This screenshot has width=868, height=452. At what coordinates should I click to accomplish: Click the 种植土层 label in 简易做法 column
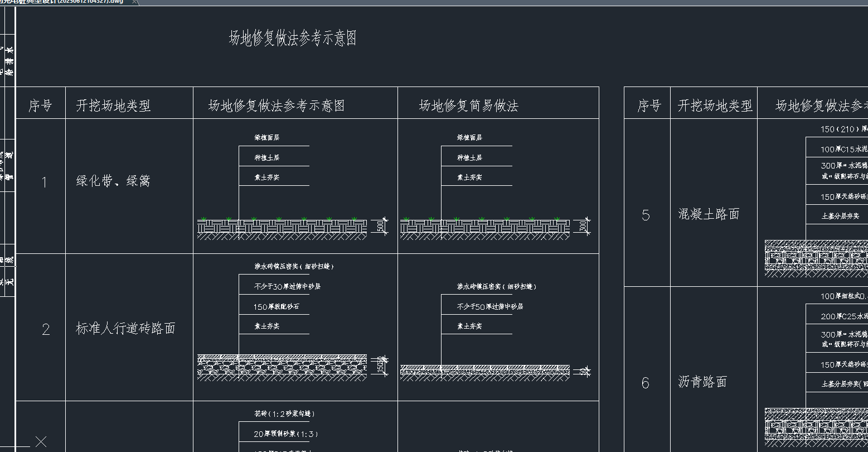(469, 158)
